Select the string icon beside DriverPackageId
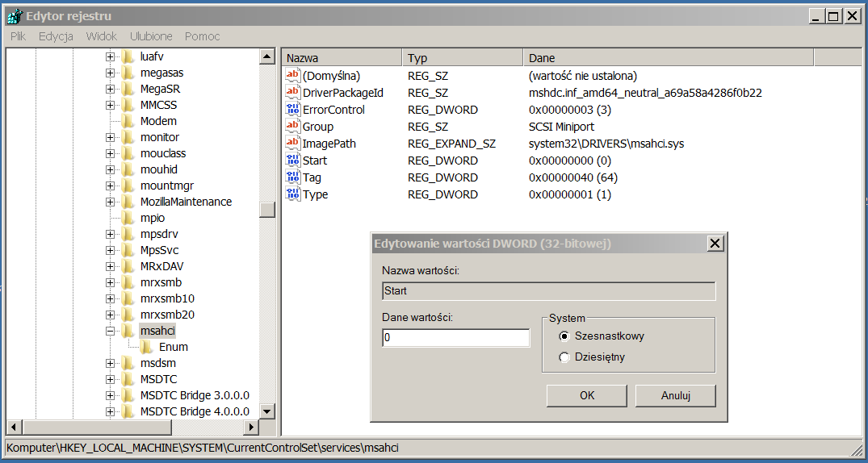This screenshot has width=868, height=463. 293,93
